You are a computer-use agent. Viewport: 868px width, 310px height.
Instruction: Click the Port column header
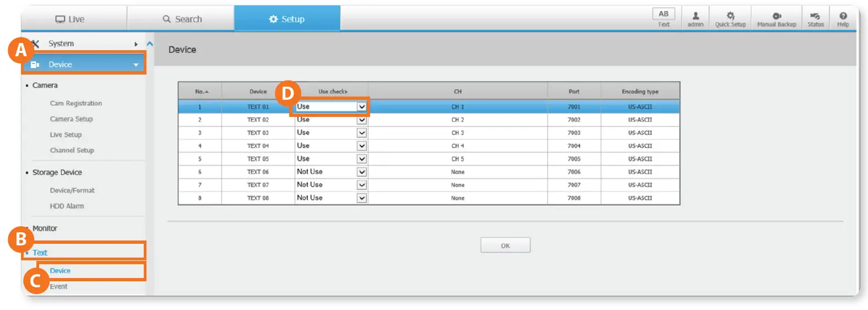click(574, 92)
